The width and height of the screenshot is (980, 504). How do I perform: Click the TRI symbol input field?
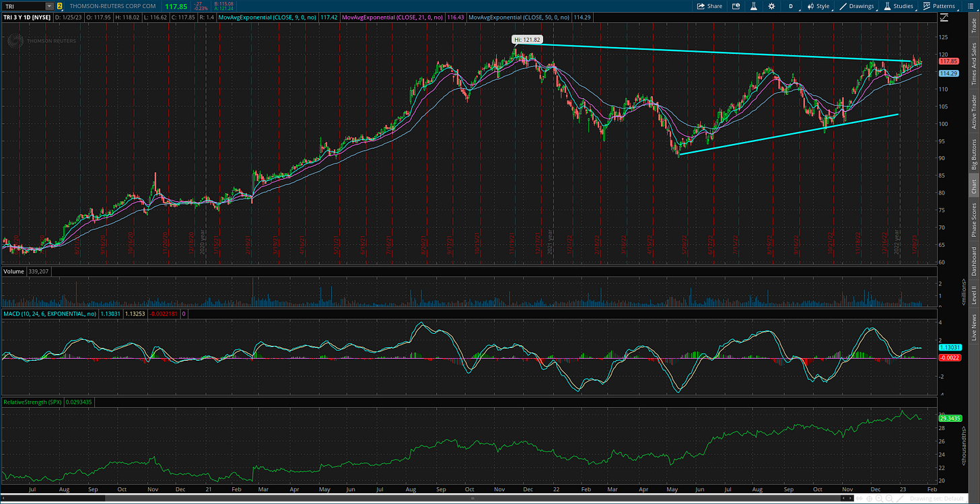point(24,6)
